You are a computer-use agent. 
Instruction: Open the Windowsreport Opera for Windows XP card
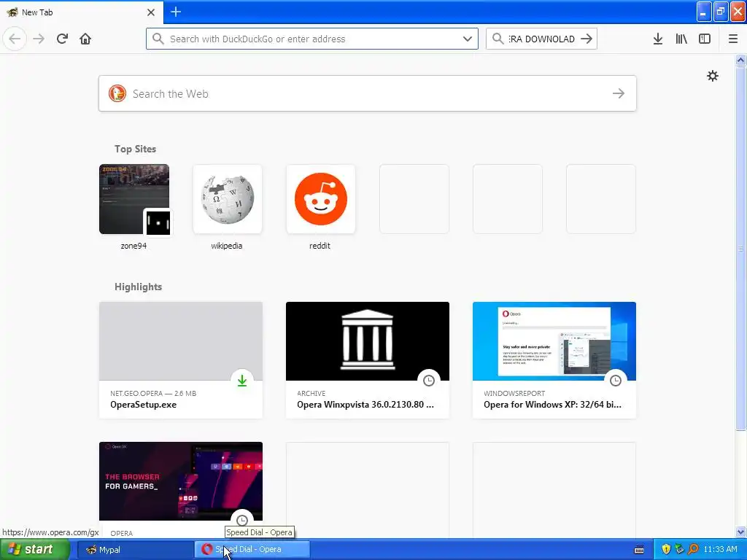[x=554, y=360]
